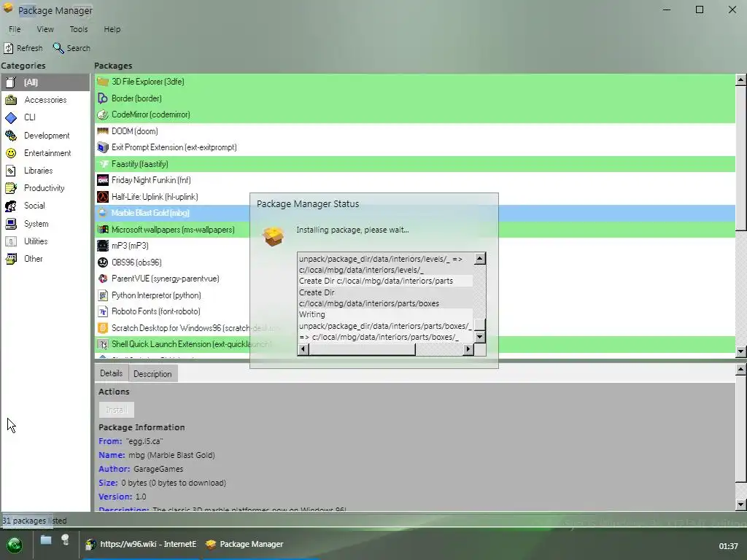Select the Faastify (faastify) package row
This screenshot has height=560, width=747.
click(x=415, y=164)
